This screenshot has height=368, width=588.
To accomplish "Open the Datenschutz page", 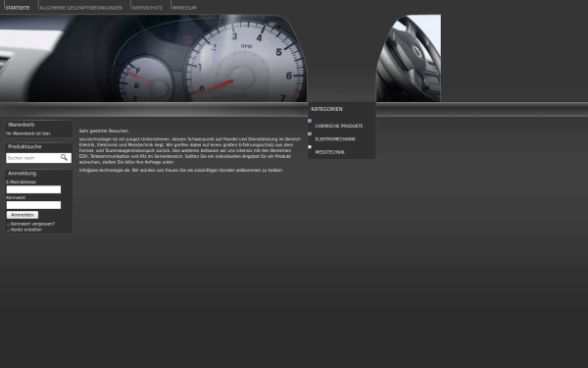I will (x=147, y=8).
